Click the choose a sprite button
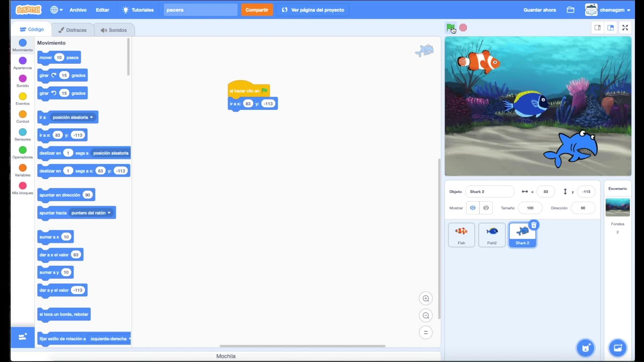 click(x=585, y=348)
